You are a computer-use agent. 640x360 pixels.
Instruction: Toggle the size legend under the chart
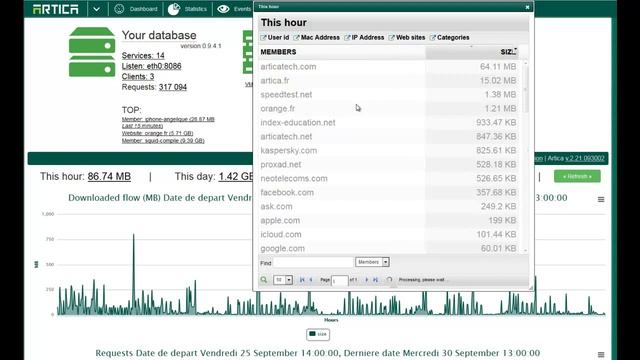[x=318, y=334]
